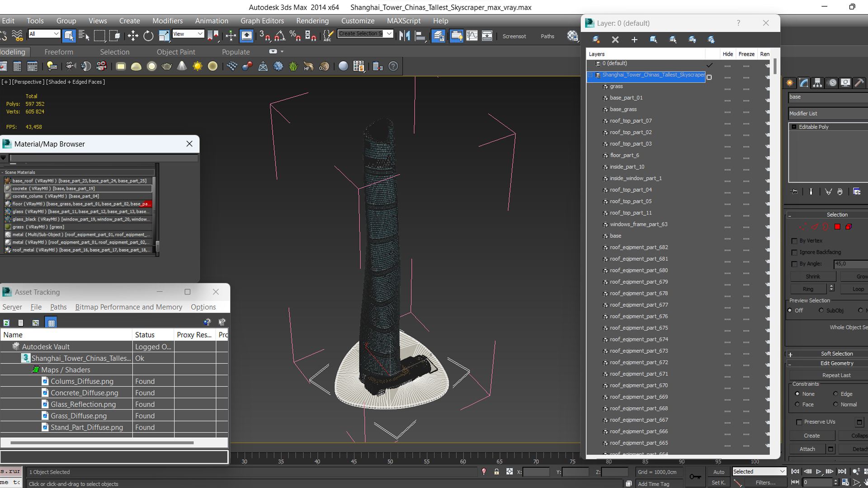Toggle the selection lock padlock icon

496,472
